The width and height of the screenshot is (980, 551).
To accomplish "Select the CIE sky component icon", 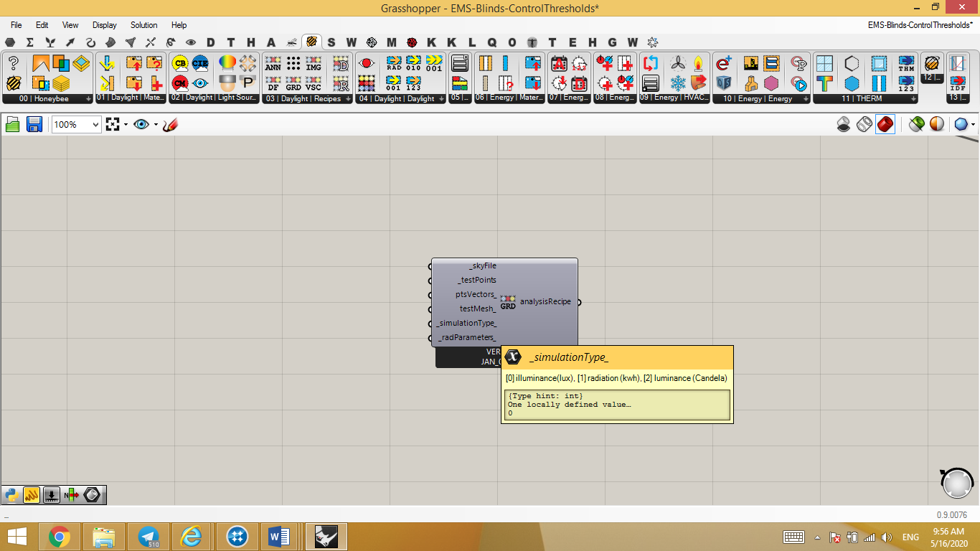I will click(x=200, y=63).
